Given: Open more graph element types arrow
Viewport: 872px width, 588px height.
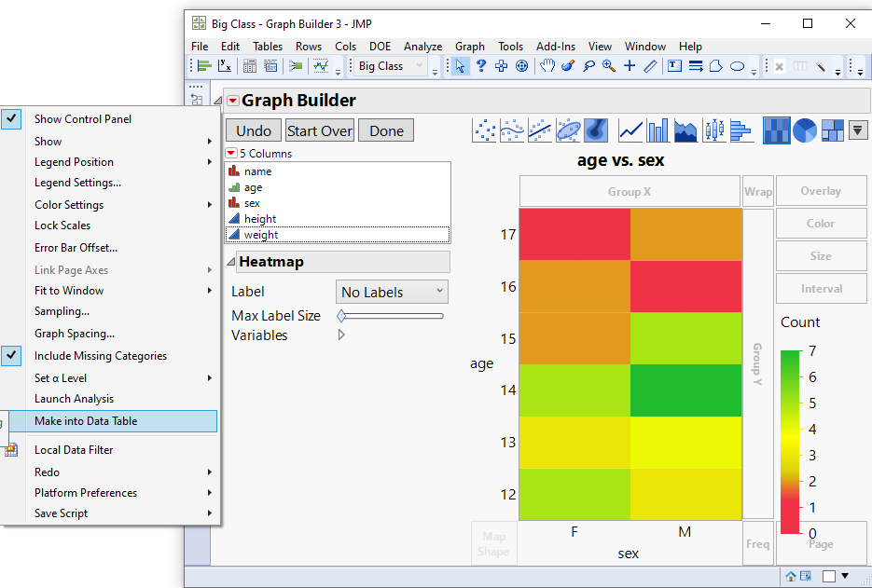Looking at the screenshot, I should click(857, 130).
